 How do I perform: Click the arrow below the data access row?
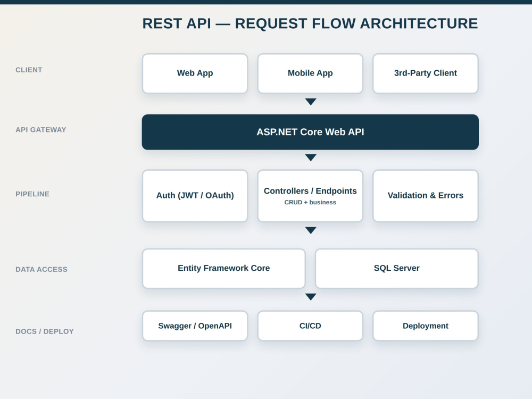coord(311,297)
